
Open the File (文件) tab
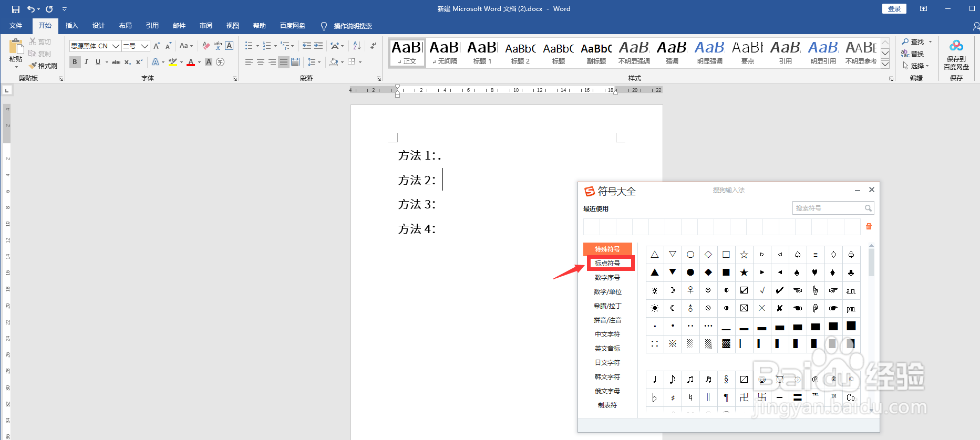pyautogui.click(x=16, y=26)
